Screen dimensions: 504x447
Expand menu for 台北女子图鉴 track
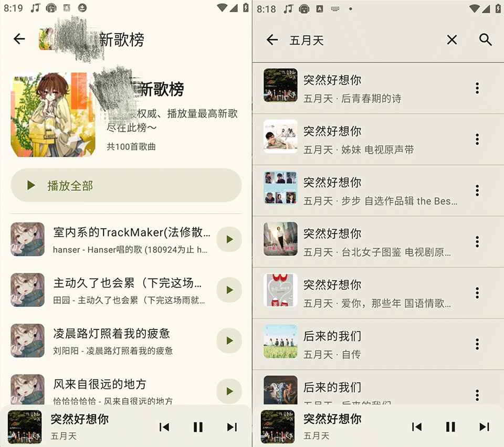pyautogui.click(x=477, y=241)
